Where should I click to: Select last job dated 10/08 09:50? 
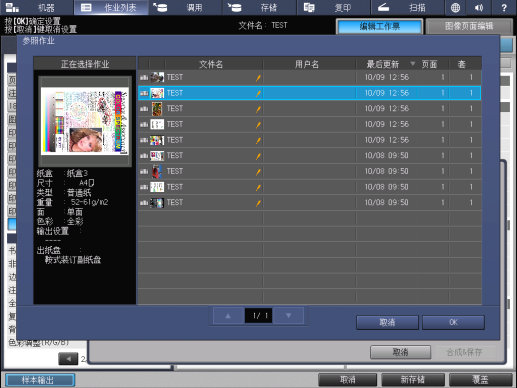coord(310,203)
